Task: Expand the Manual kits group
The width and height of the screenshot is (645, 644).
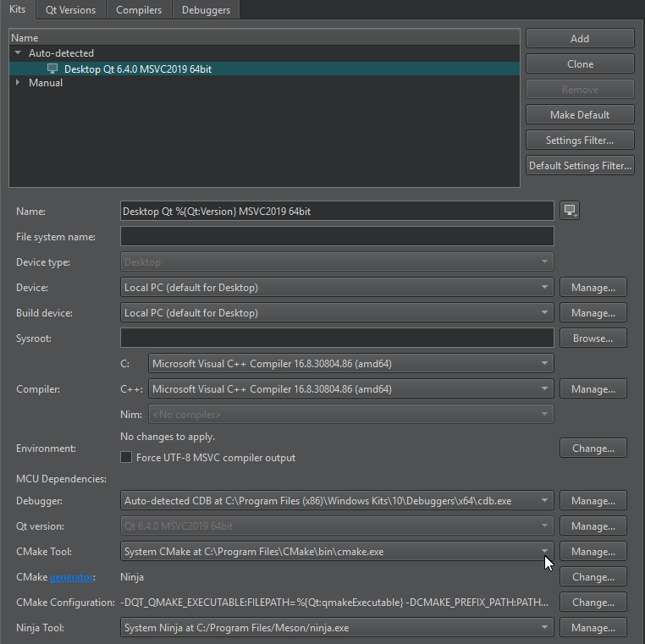Action: click(x=18, y=83)
